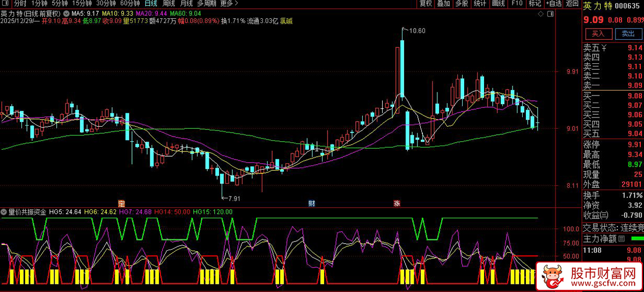The image size is (644, 292).
Task: Open the 更多 periods expander
Action: (230, 4)
